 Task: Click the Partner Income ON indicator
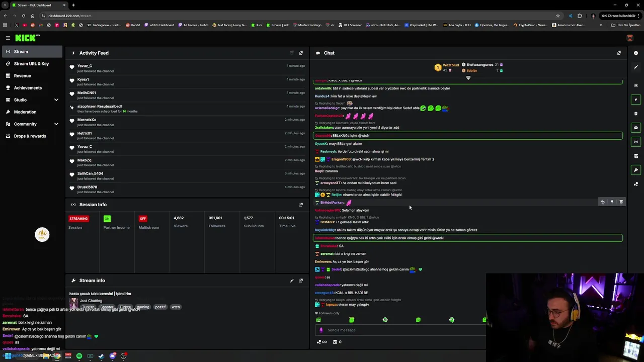tap(107, 219)
